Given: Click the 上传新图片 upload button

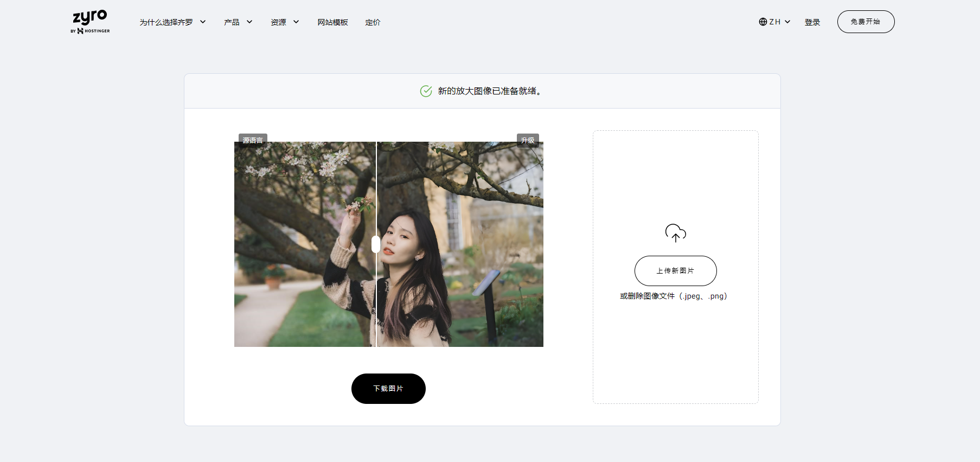Looking at the screenshot, I should tap(676, 271).
